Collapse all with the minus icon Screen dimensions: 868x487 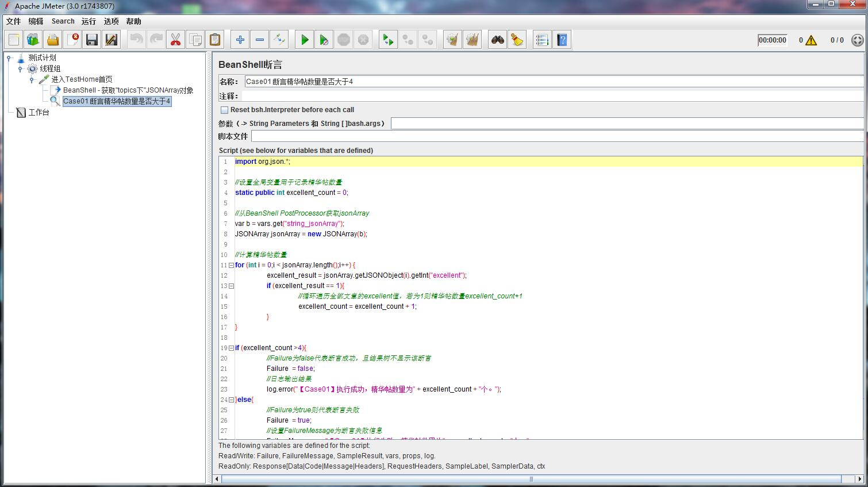click(260, 40)
